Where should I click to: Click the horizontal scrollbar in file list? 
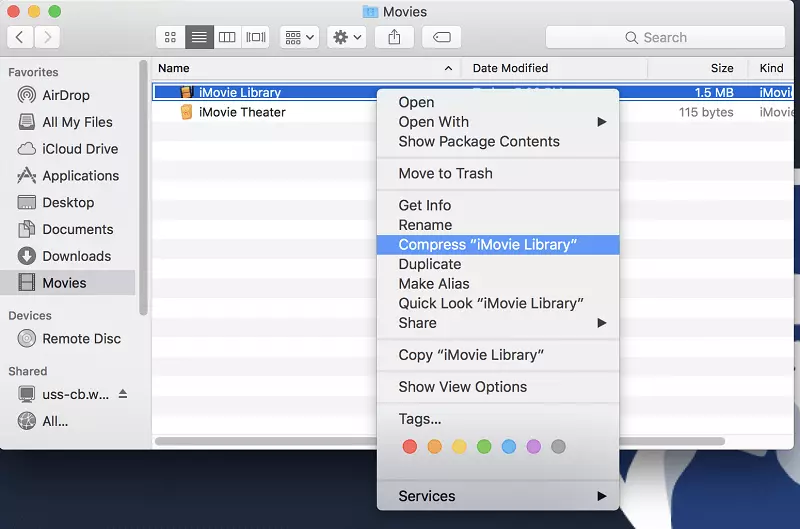point(265,441)
